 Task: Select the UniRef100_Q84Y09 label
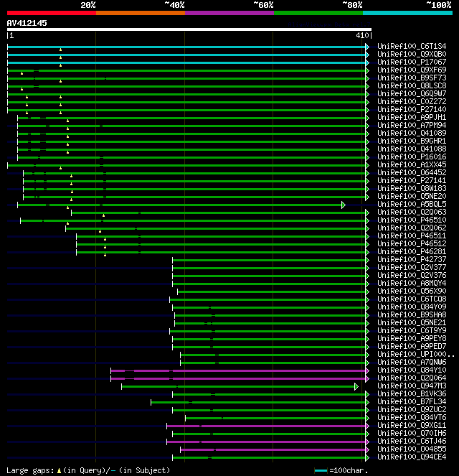(x=412, y=307)
